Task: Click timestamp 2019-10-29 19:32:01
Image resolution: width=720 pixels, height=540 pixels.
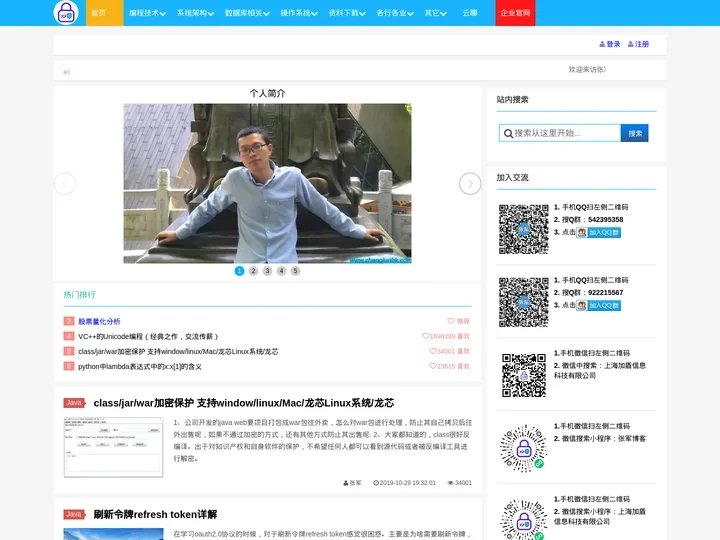Action: pos(404,483)
